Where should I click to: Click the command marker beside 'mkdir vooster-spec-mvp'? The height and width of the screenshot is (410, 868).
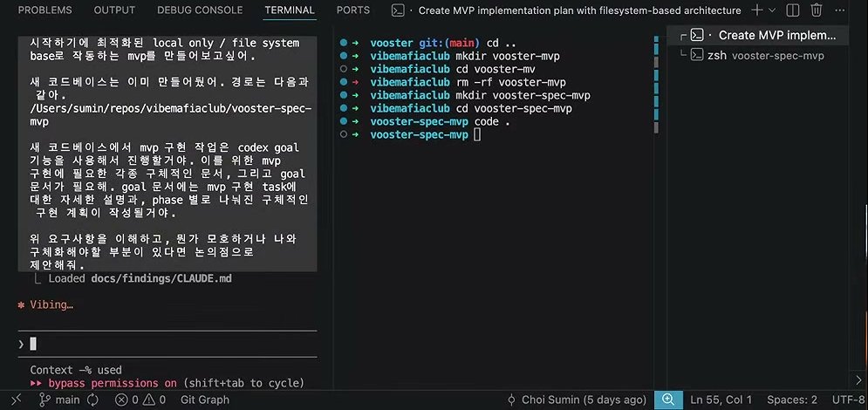[344, 95]
